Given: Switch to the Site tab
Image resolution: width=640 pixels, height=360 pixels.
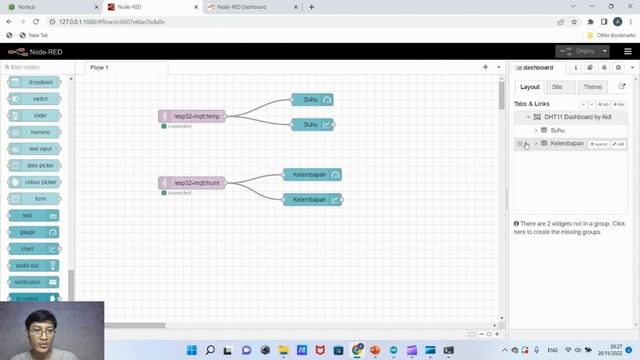Looking at the screenshot, I should point(557,87).
